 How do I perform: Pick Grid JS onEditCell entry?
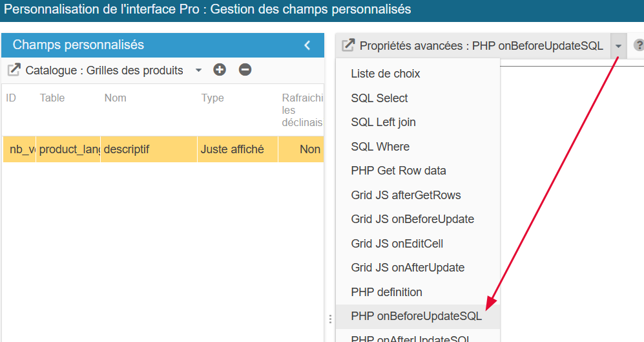(x=397, y=244)
